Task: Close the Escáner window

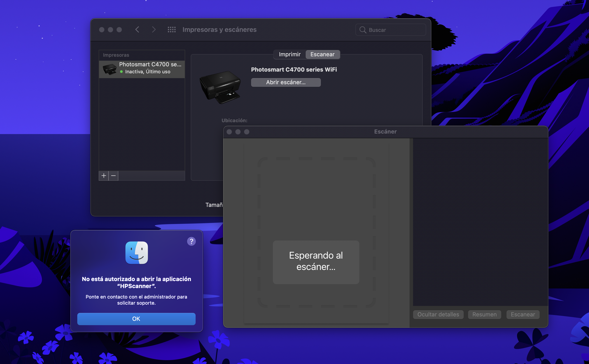Action: [229, 132]
